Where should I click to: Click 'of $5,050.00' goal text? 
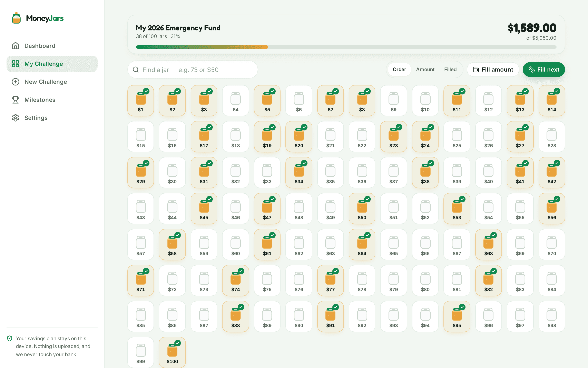[541, 38]
